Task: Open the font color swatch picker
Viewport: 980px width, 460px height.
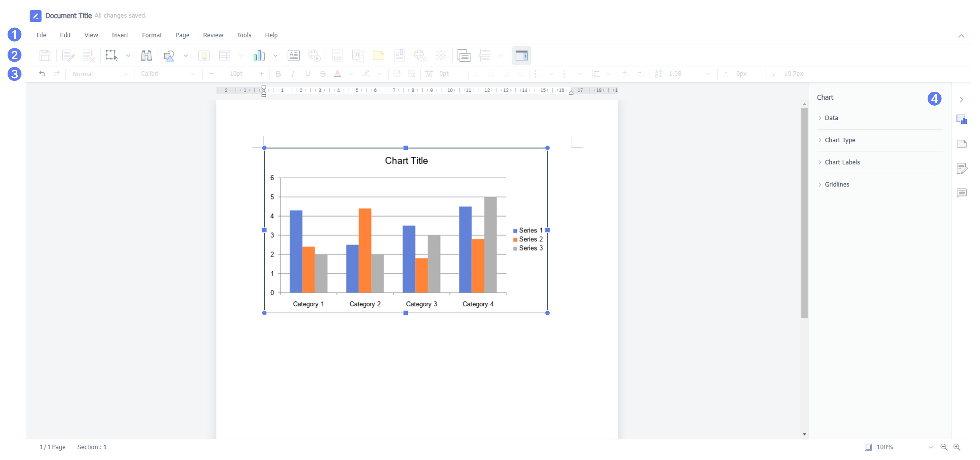Action: pos(350,74)
